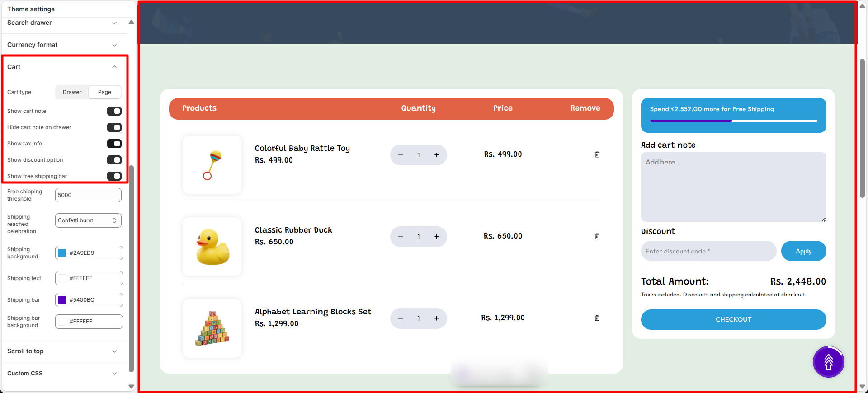Click trash icon for Alphabet Learning Blocks Set

(x=597, y=318)
